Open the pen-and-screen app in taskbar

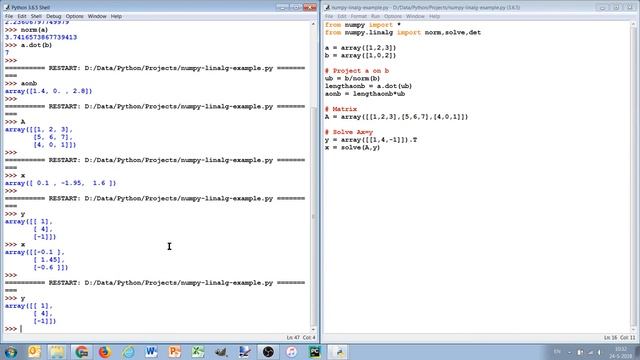[x=245, y=352]
